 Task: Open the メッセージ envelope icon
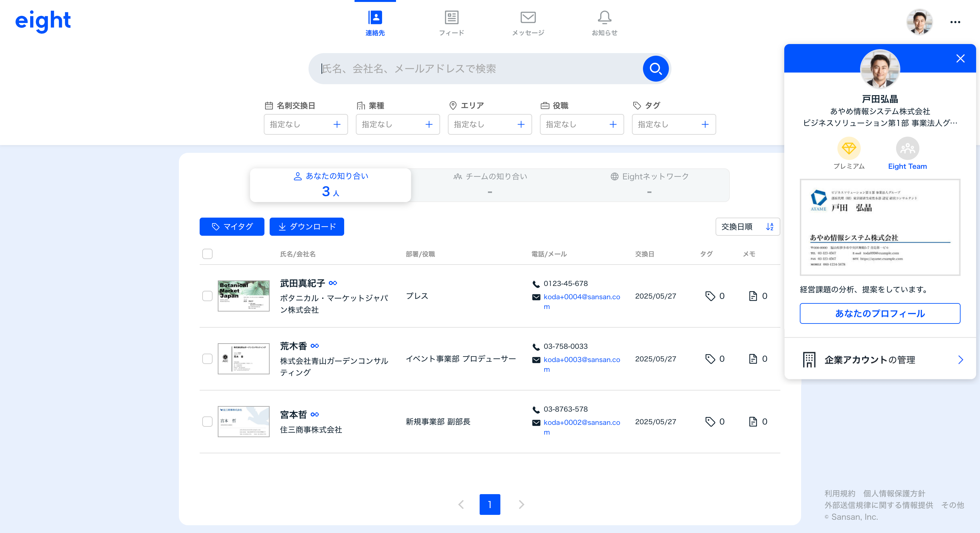528,17
